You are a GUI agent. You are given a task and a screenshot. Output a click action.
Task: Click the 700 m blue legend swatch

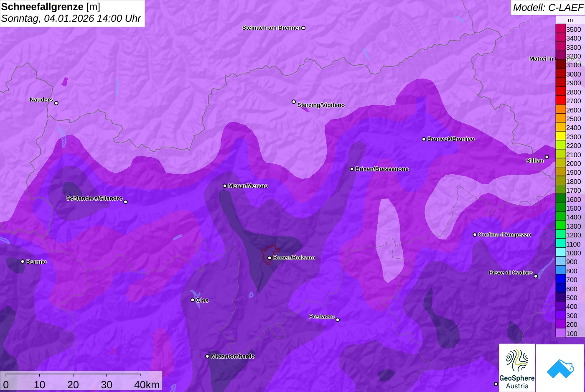click(x=560, y=279)
